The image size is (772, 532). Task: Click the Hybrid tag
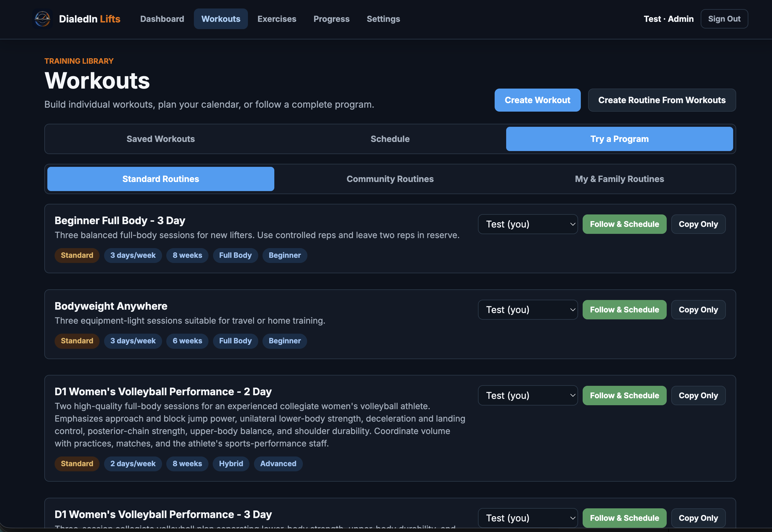(231, 464)
